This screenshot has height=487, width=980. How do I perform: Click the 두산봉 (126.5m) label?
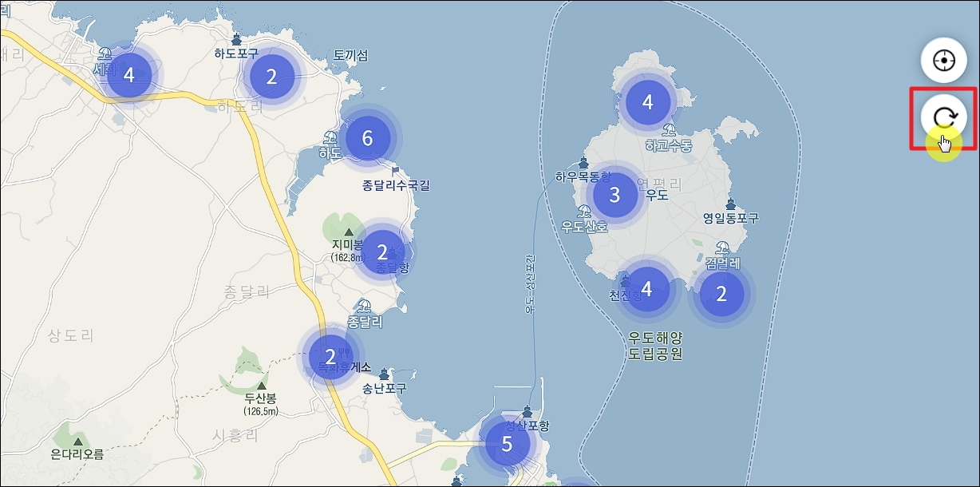261,404
